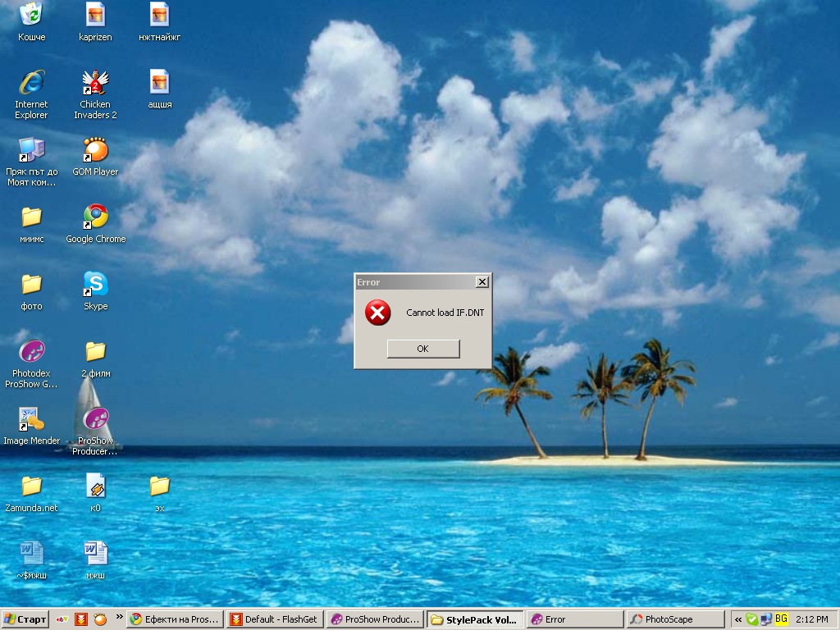Select Photodex ProShow Gold icon
840x630 pixels.
pos(31,363)
